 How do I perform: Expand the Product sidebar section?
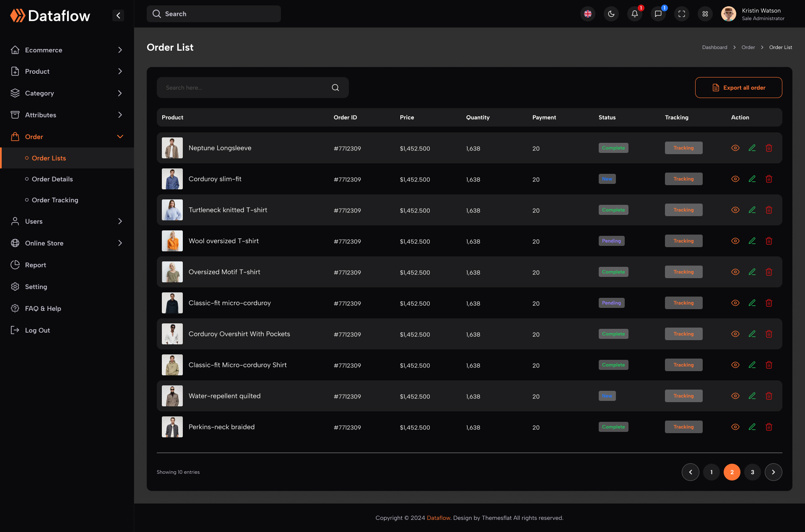[x=120, y=71]
